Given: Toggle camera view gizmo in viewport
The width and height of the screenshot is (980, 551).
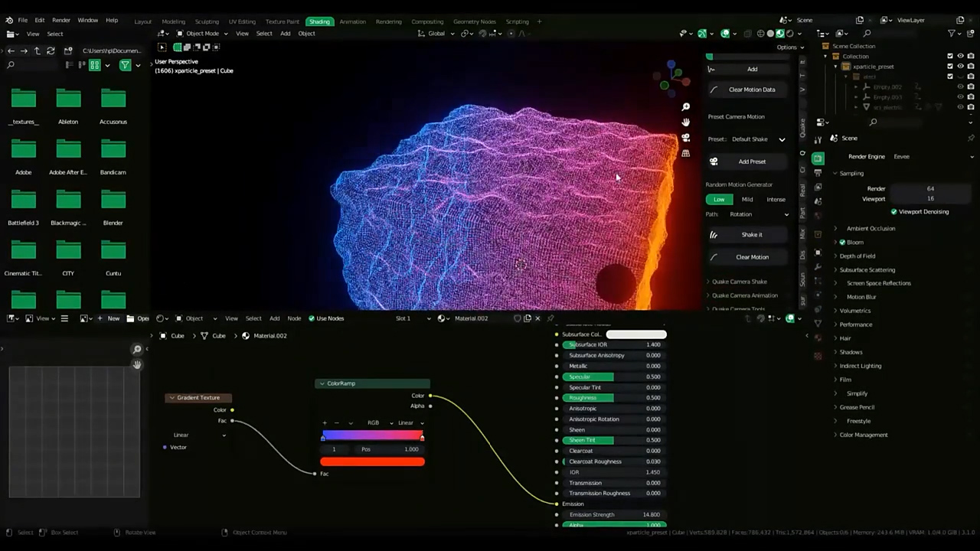Looking at the screenshot, I should click(x=685, y=138).
